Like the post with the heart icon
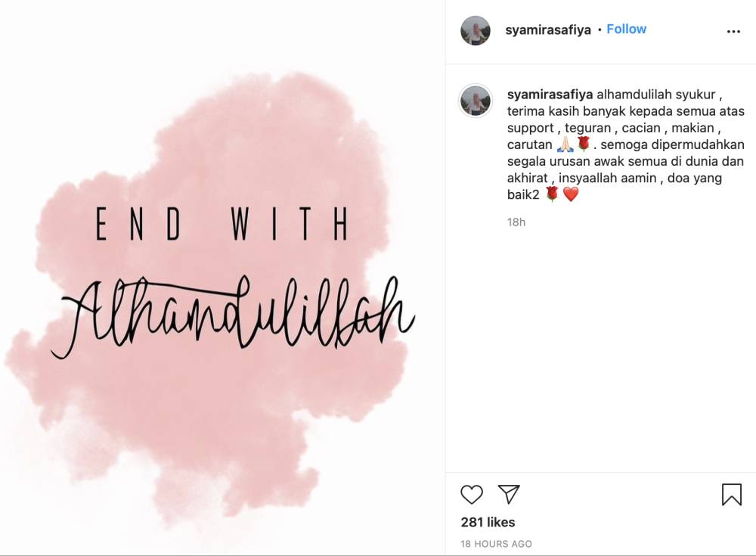The height and width of the screenshot is (556, 756). [x=472, y=495]
